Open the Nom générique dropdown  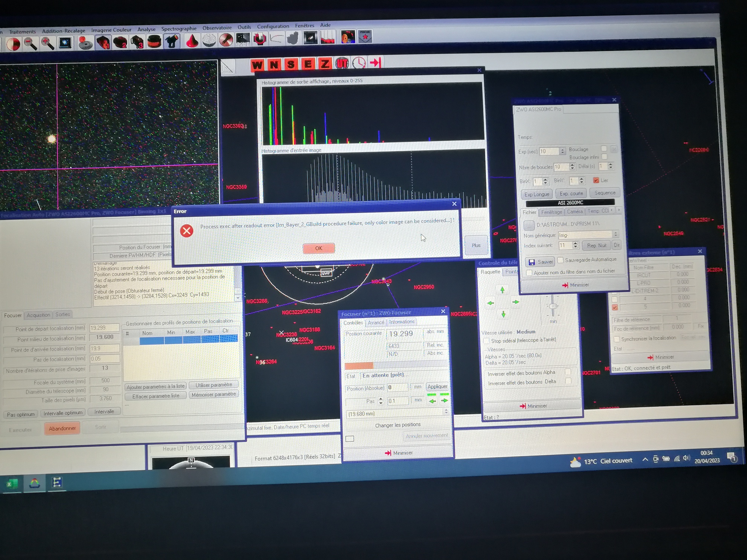(616, 234)
